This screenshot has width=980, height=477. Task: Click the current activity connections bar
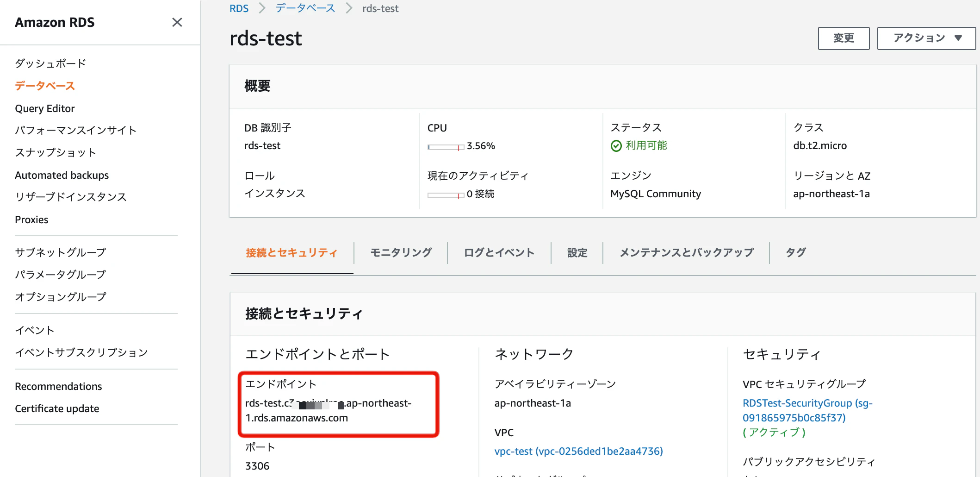[x=446, y=195]
